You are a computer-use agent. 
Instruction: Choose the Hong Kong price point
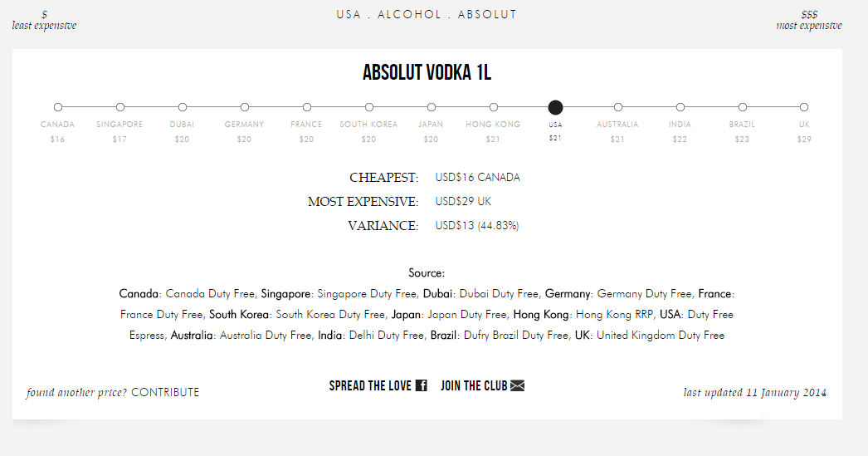coord(494,107)
